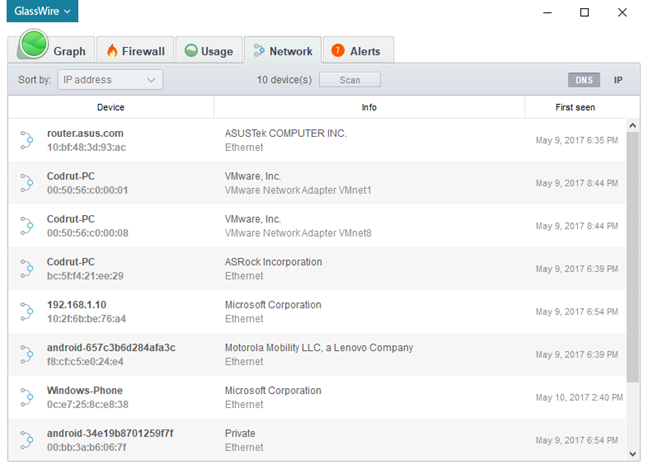Click the First seen column header
The width and height of the screenshot is (648, 469).
pos(575,107)
